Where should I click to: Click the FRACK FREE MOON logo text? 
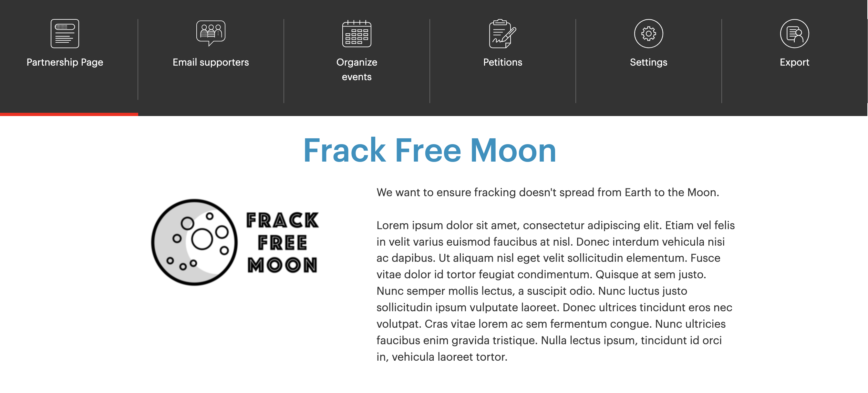(282, 242)
